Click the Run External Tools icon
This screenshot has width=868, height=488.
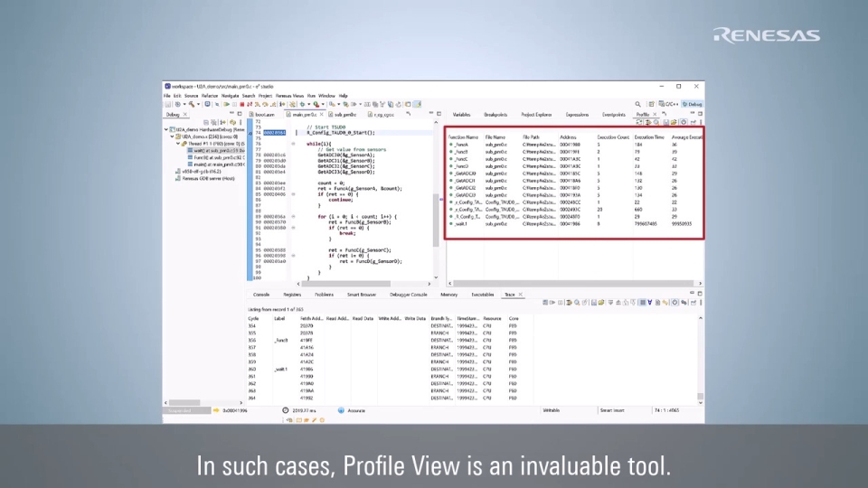tap(316, 104)
